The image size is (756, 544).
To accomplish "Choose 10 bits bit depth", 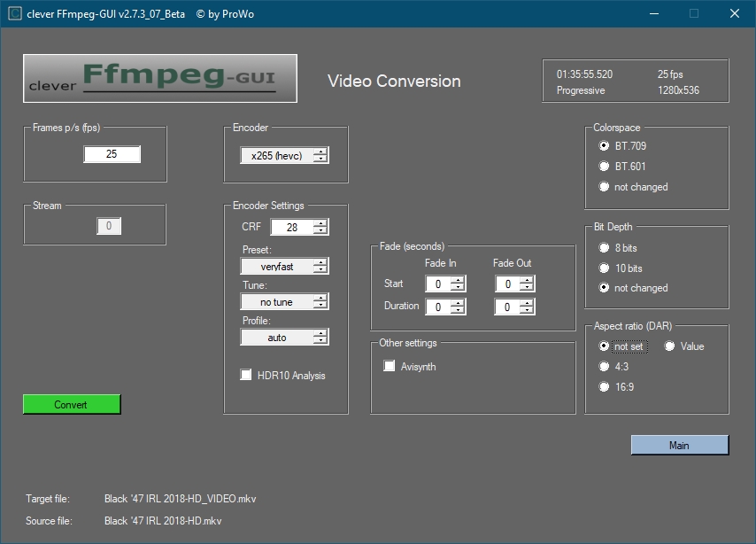I will 605,268.
